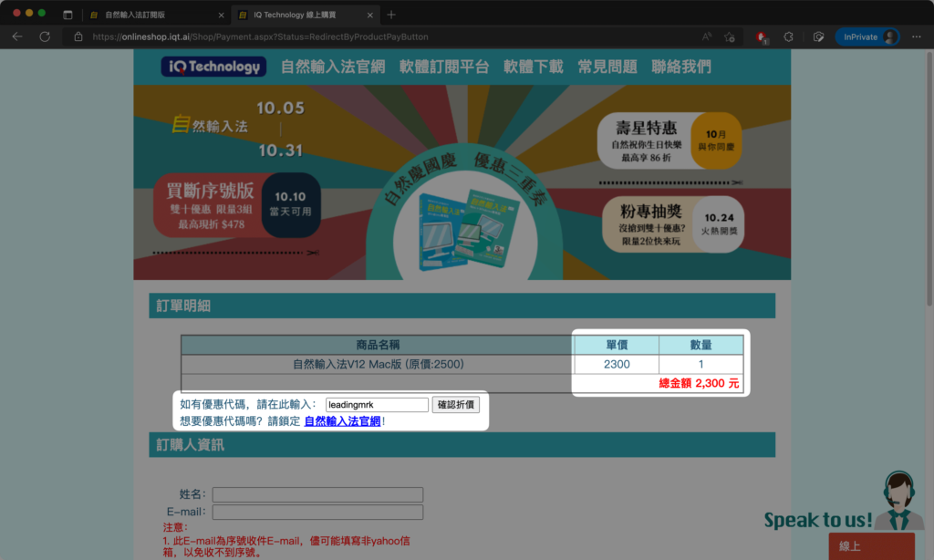Screen dimensions: 934x560
Task: Open the browser settings ellipsis menu
Action: click(916, 36)
